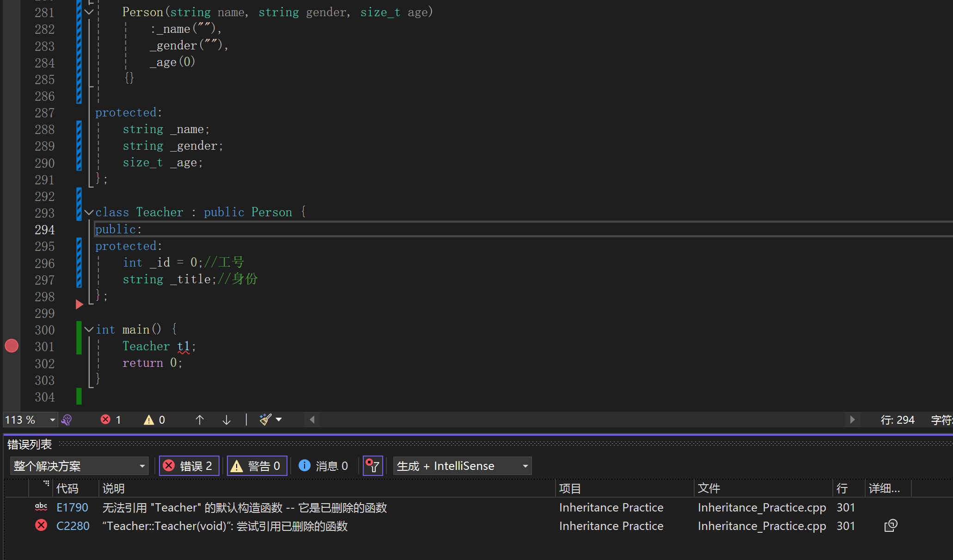Toggle the build-only filter funnel button
This screenshot has height=560, width=953.
click(x=373, y=466)
